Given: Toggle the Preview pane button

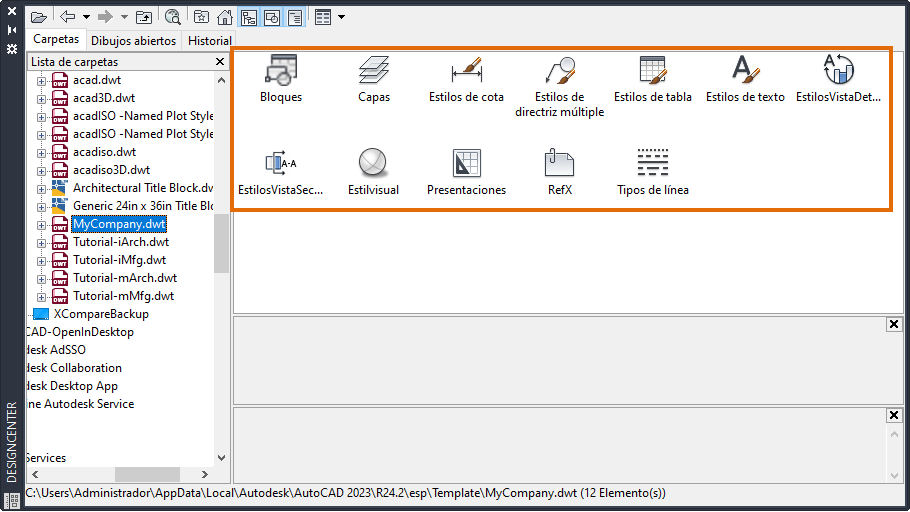Looking at the screenshot, I should point(272,17).
